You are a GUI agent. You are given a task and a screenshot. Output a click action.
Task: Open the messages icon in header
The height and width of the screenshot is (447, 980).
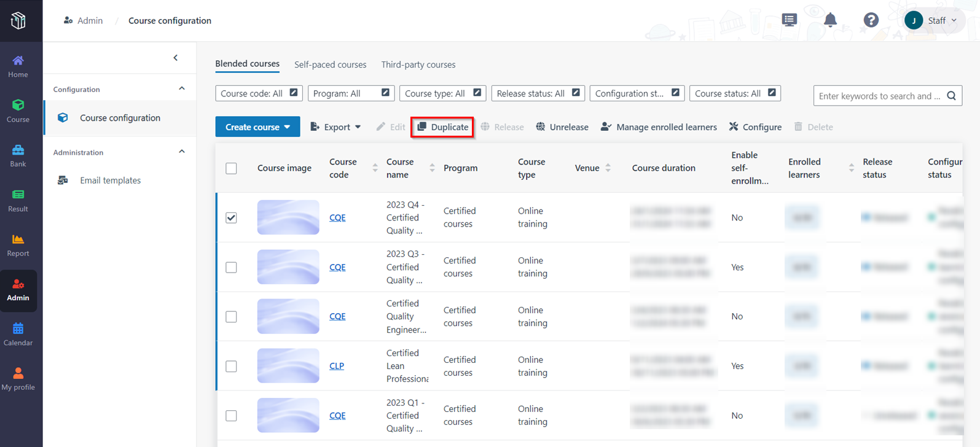(x=790, y=20)
